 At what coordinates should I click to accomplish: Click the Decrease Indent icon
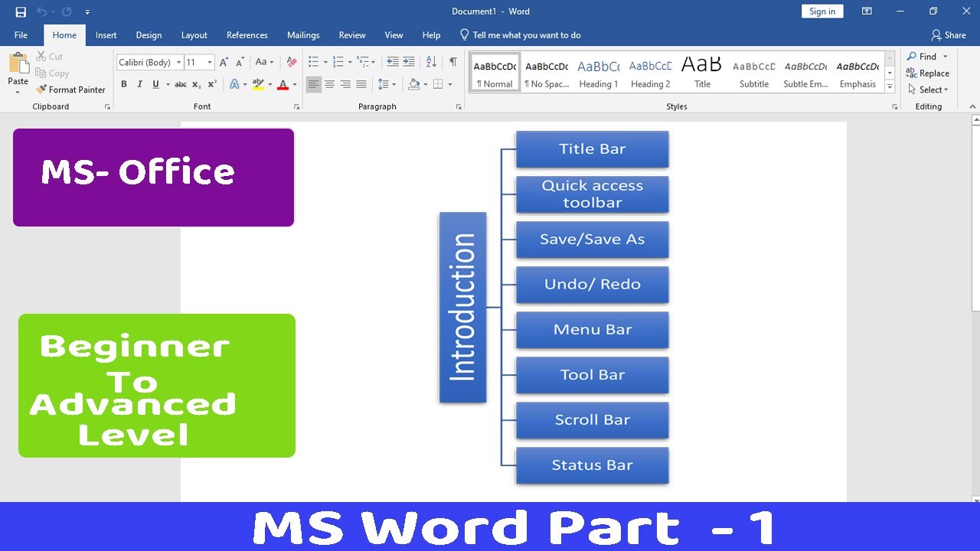tap(393, 62)
